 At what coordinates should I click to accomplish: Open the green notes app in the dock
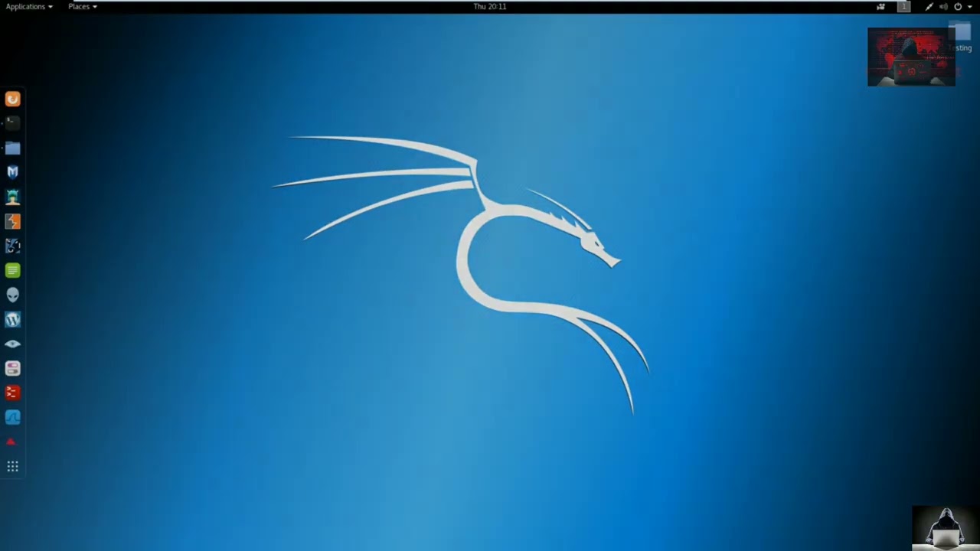[x=12, y=270]
